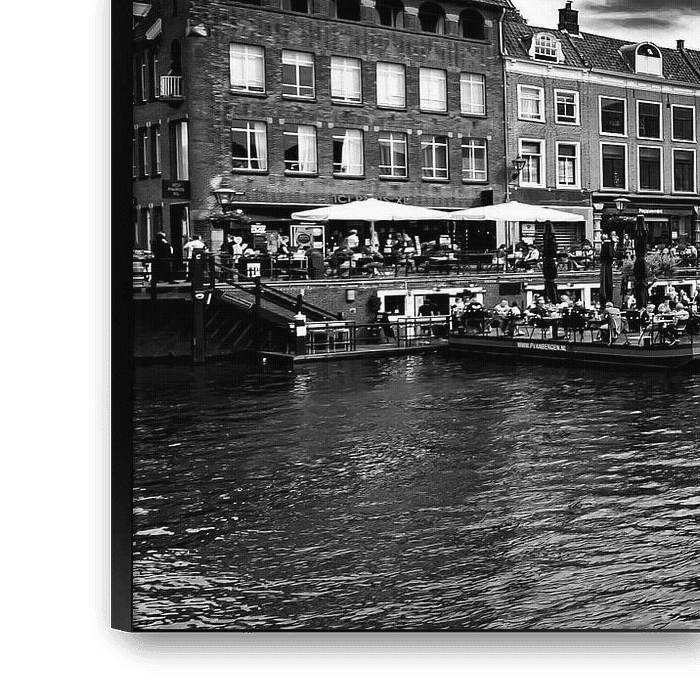Click the teal background beside the frame

point(45,350)
